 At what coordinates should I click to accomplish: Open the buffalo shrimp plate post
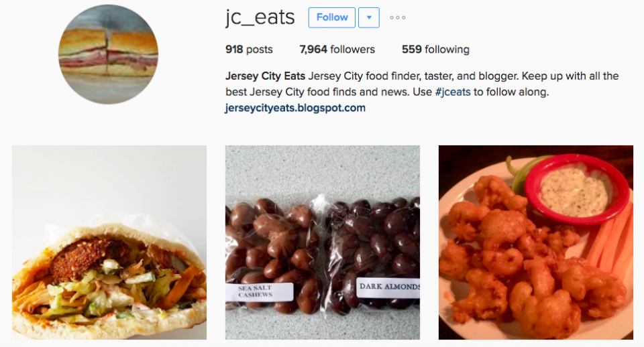[x=535, y=242]
